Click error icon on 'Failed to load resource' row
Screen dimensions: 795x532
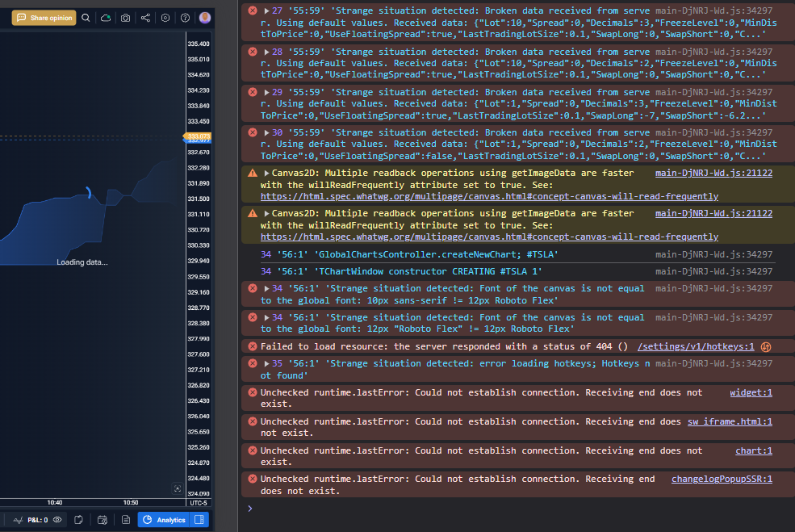[x=253, y=346]
